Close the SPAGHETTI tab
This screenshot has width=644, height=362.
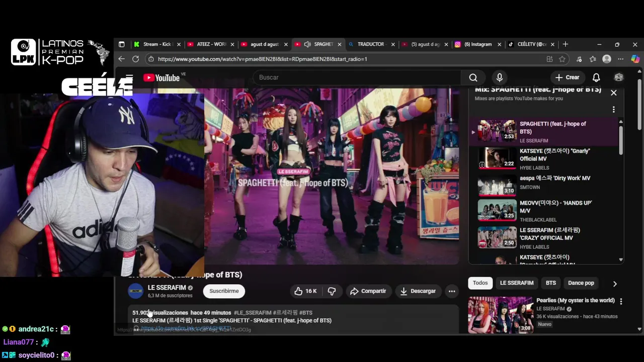click(339, 44)
